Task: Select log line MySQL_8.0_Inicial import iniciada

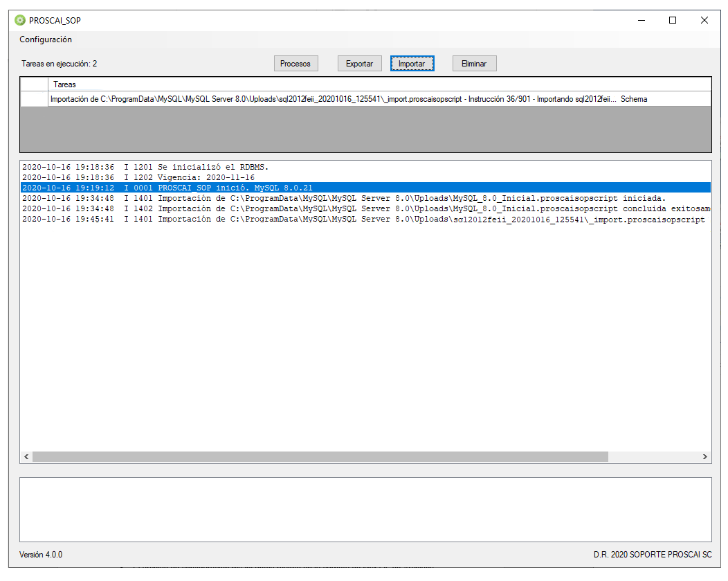Action: click(x=365, y=198)
